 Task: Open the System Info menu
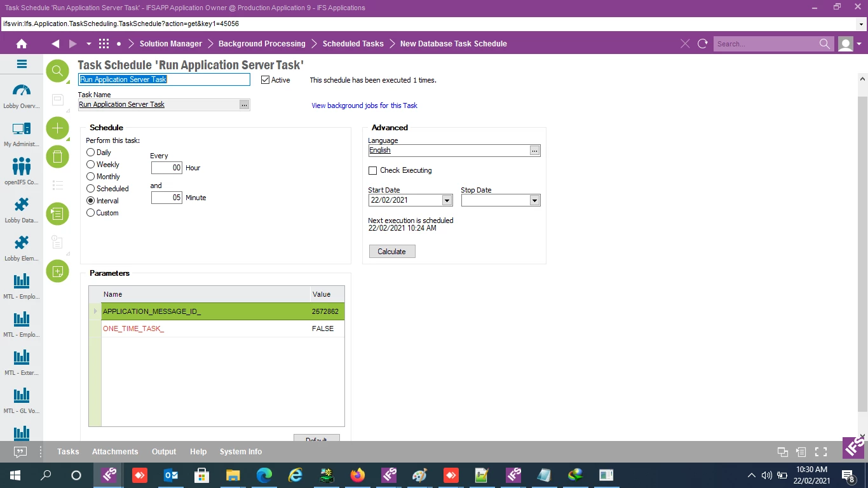coord(241,452)
